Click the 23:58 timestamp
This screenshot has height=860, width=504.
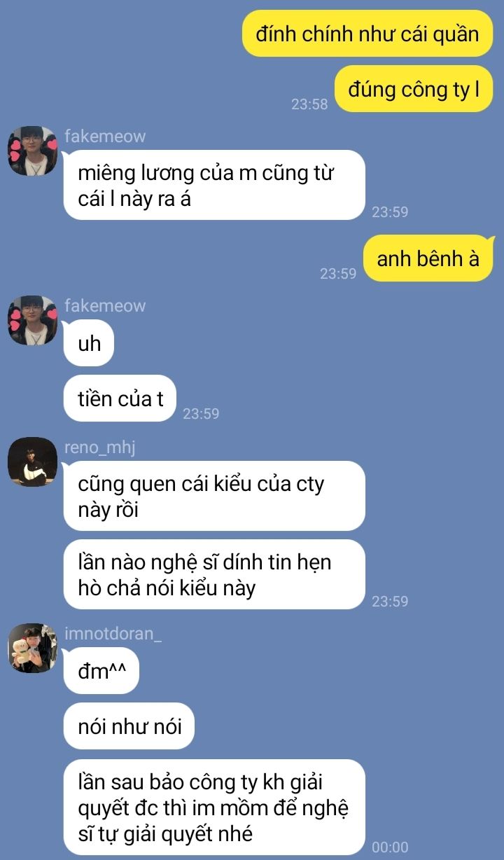[309, 104]
